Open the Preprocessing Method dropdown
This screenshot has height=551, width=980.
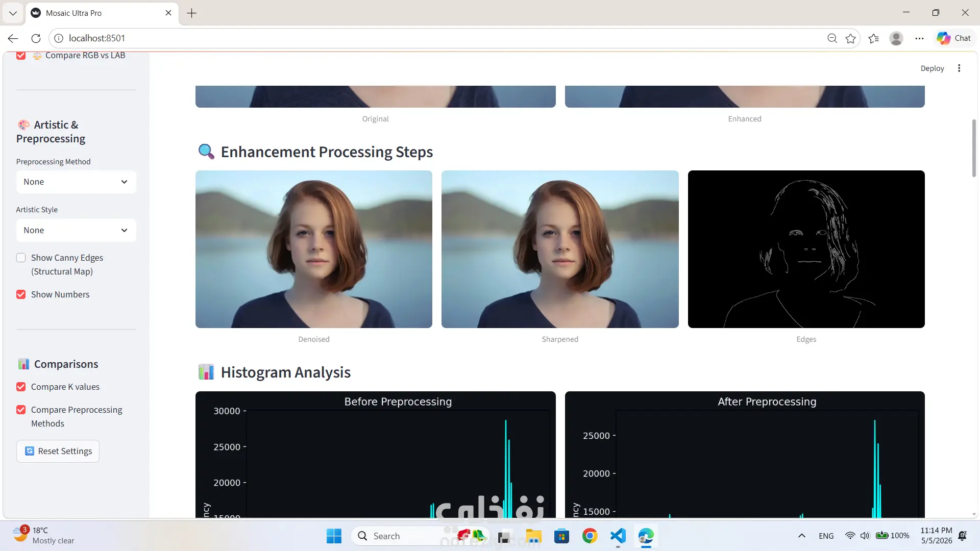click(x=76, y=182)
